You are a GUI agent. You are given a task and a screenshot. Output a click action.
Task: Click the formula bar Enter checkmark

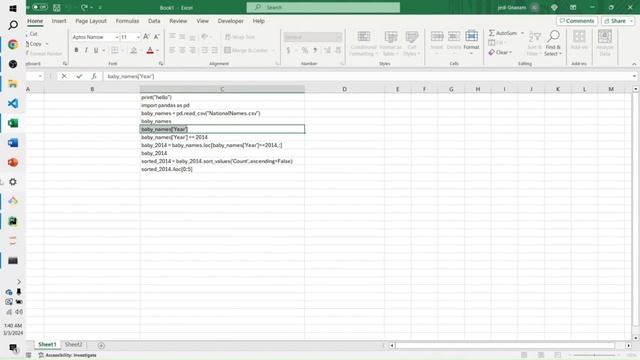point(79,76)
